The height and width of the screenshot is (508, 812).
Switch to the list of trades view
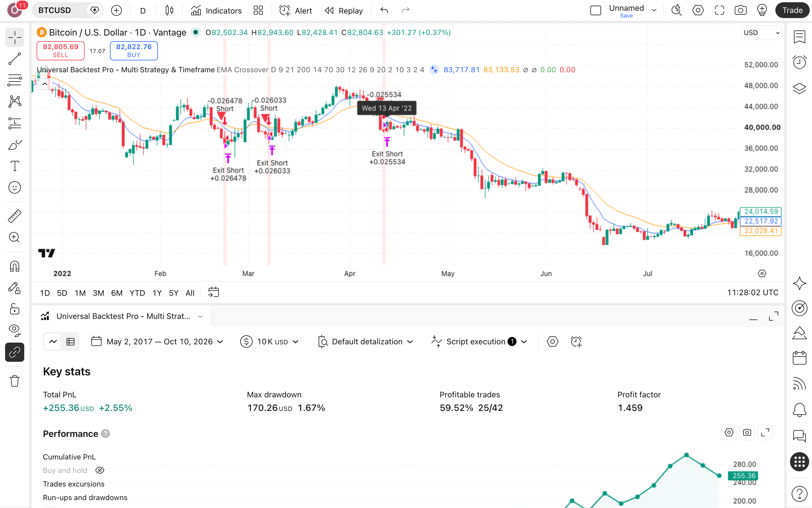point(70,342)
